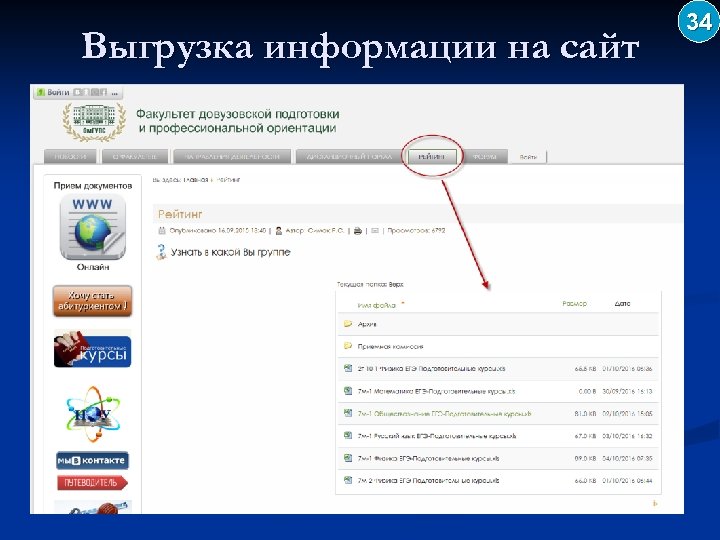Open the Форум navigation tab
The width and height of the screenshot is (720, 540).
(x=484, y=157)
